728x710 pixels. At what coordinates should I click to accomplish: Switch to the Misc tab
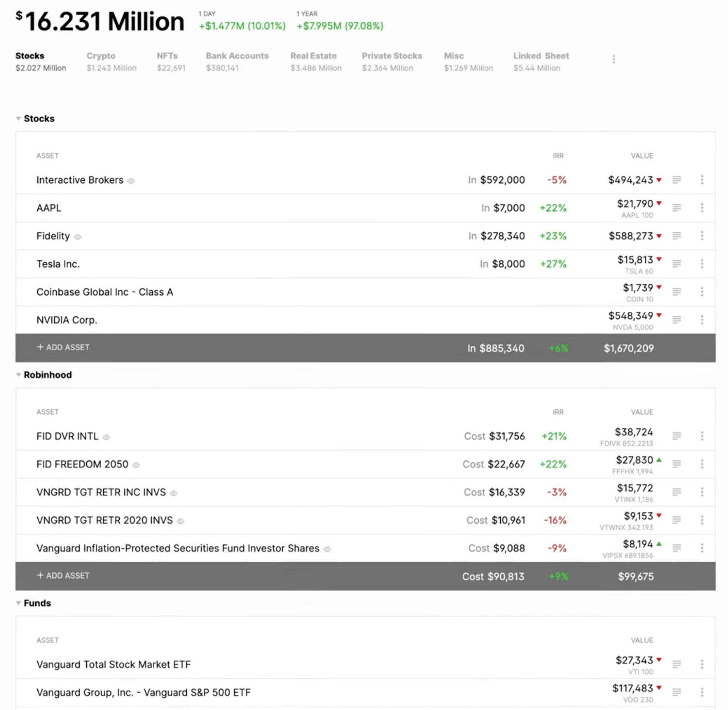(468, 61)
